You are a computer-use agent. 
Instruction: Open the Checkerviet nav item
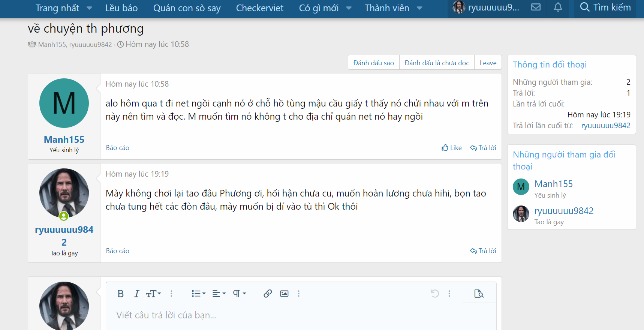point(260,8)
